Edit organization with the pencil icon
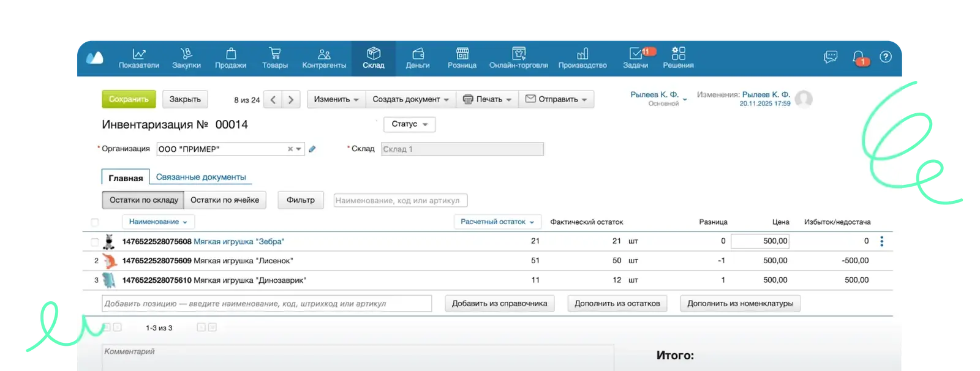The height and width of the screenshot is (371, 980). [x=312, y=149]
